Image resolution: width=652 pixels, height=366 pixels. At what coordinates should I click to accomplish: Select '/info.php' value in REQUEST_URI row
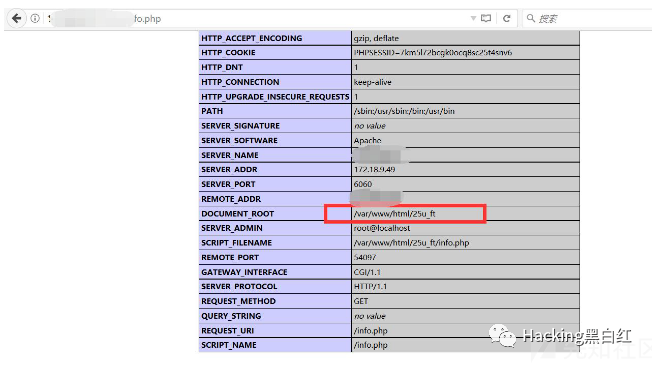click(370, 331)
